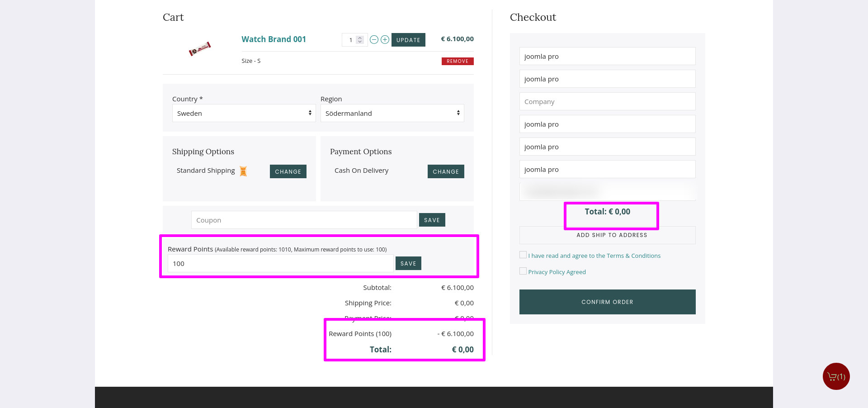The width and height of the screenshot is (868, 408).
Task: Remove Watch Brand 001 from cart
Action: [x=457, y=61]
